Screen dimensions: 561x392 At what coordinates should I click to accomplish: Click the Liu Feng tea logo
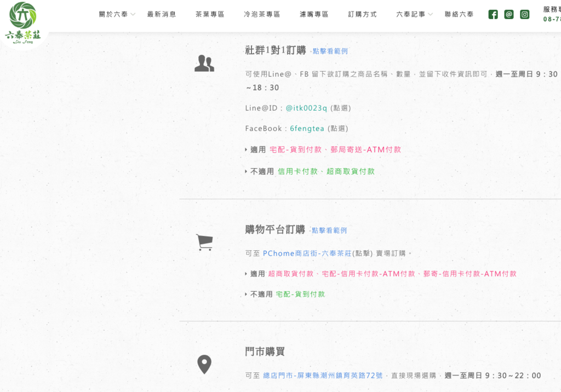click(23, 22)
